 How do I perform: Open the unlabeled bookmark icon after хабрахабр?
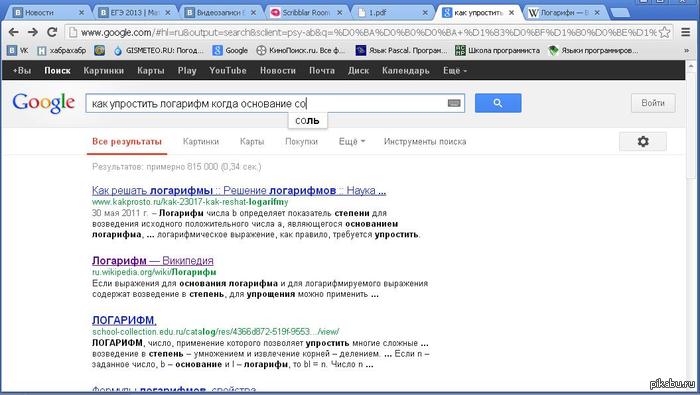coord(100,51)
